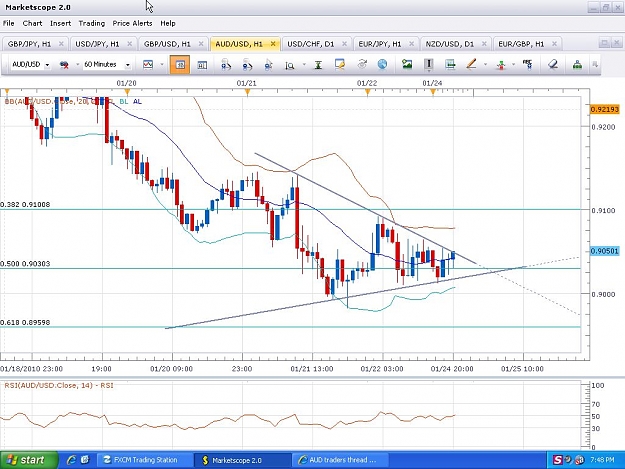Click the vertical zoom magnifier icon
Screen dimensions: 625x469
click(x=290, y=65)
